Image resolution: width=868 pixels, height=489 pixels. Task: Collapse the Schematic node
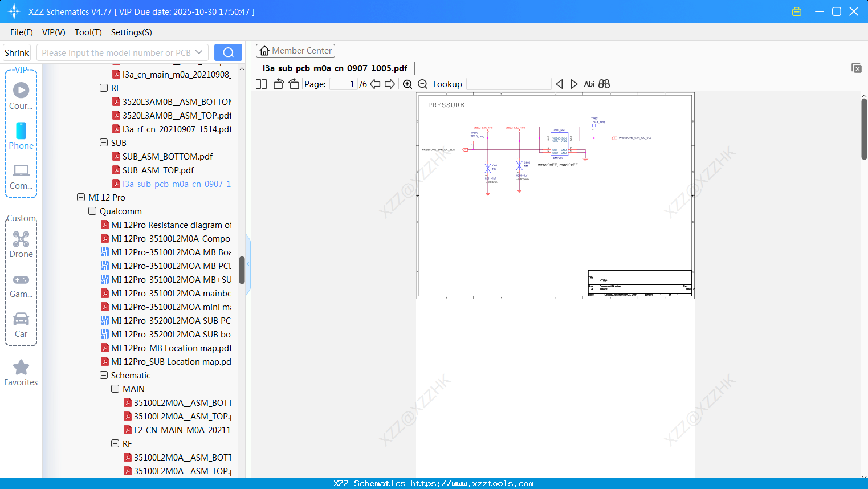(104, 375)
